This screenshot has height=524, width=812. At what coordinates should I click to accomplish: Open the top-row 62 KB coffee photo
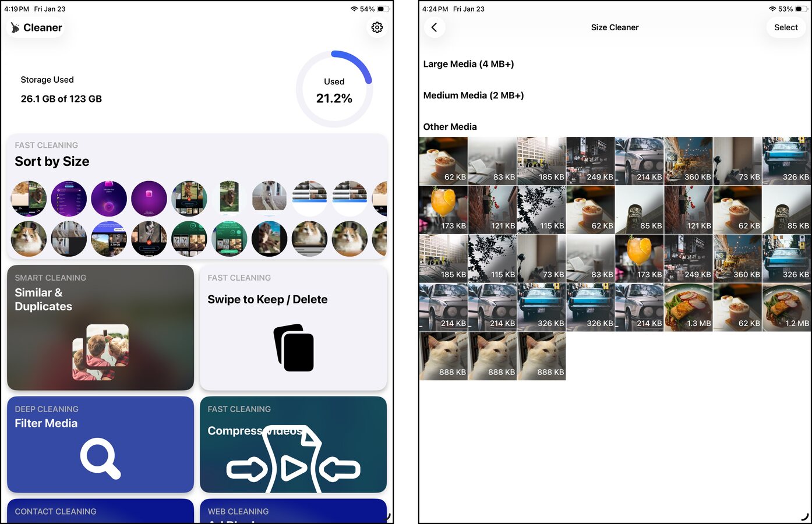coord(443,161)
